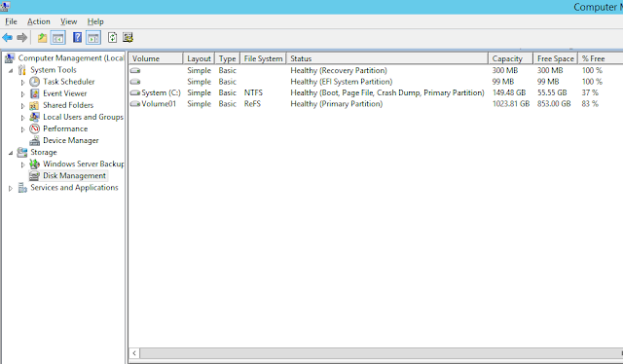The width and height of the screenshot is (623, 364).
Task: Select the 'Healthy (Recovery Partition)' status cell
Action: (339, 70)
